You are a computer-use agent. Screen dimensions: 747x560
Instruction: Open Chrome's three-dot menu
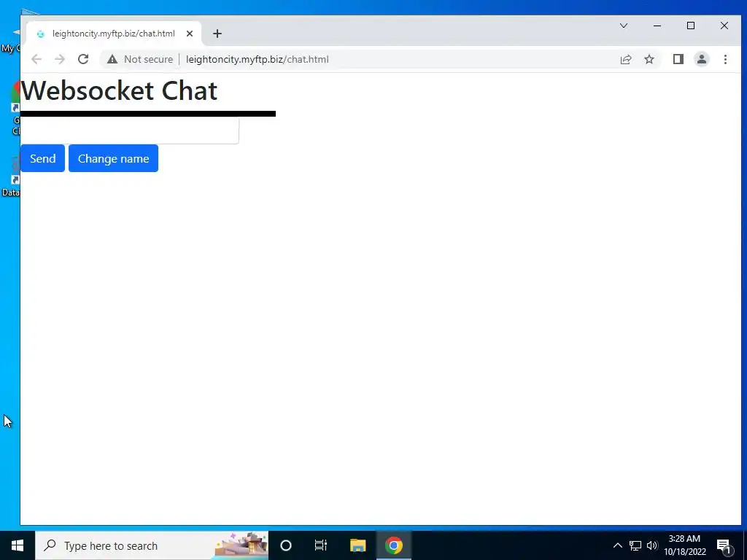point(725,59)
